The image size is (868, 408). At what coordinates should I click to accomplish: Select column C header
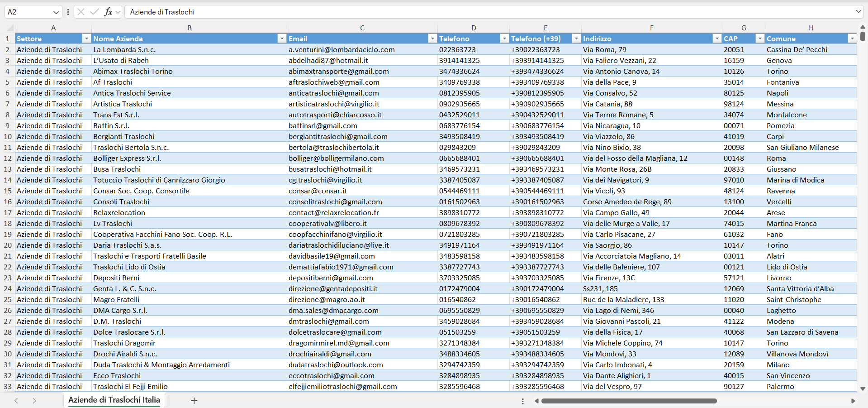(x=362, y=28)
